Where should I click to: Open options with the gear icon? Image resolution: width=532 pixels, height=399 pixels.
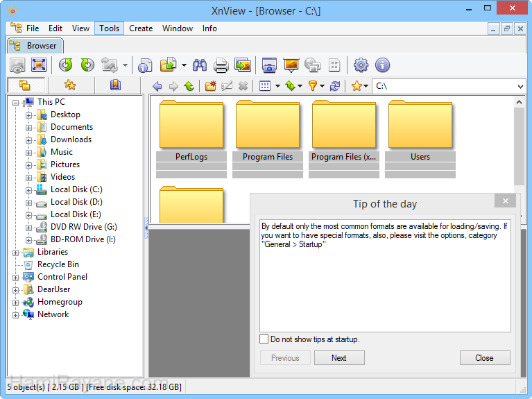tap(361, 65)
